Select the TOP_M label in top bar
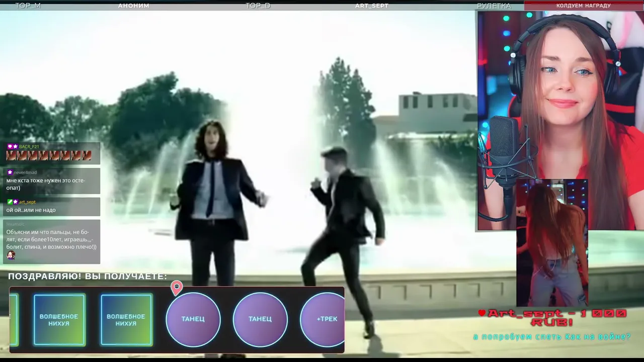 pyautogui.click(x=28, y=6)
